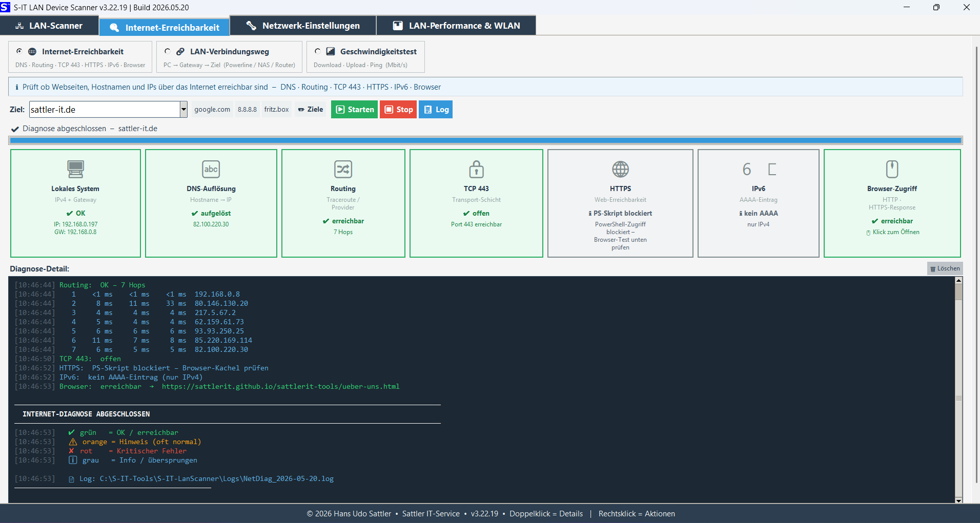Open the github.io ueber-uns.html URL in log

[280, 387]
